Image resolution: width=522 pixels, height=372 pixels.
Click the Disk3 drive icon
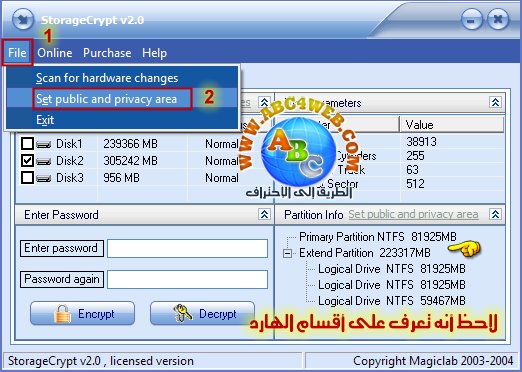[x=44, y=179]
